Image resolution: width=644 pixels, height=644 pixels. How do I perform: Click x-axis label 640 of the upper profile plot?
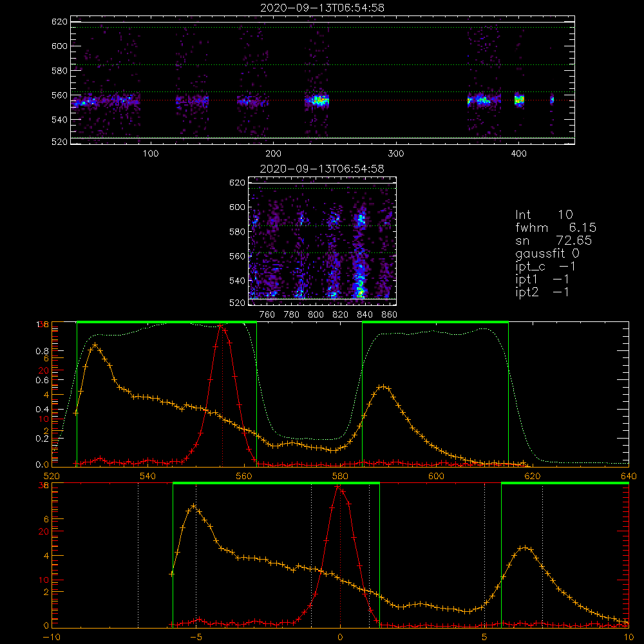[x=629, y=476]
